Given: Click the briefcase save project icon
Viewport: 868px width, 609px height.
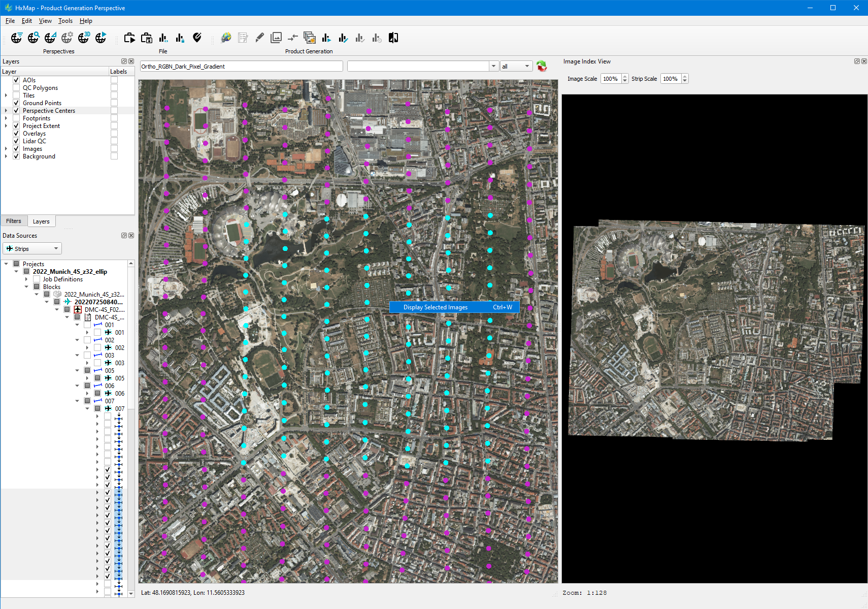Looking at the screenshot, I should [147, 38].
